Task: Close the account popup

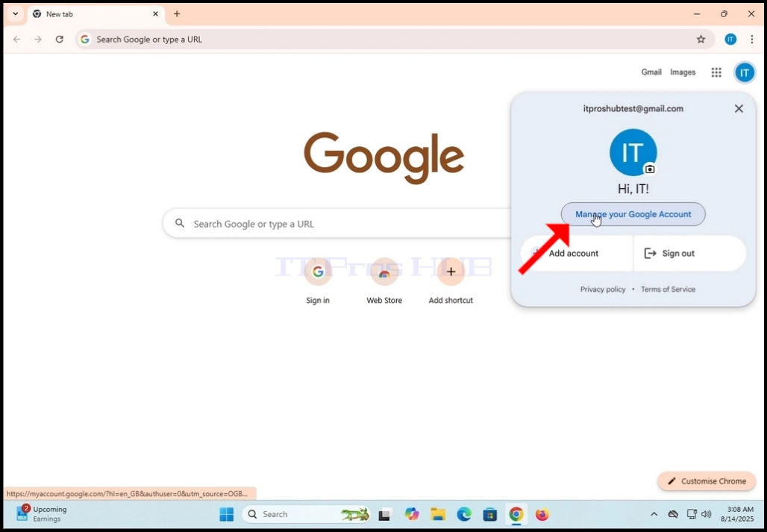Action: click(x=739, y=108)
